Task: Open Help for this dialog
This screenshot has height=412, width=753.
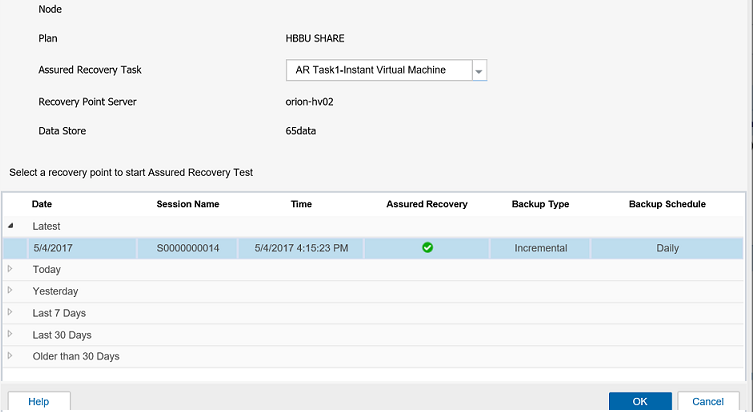Action: 39,401
